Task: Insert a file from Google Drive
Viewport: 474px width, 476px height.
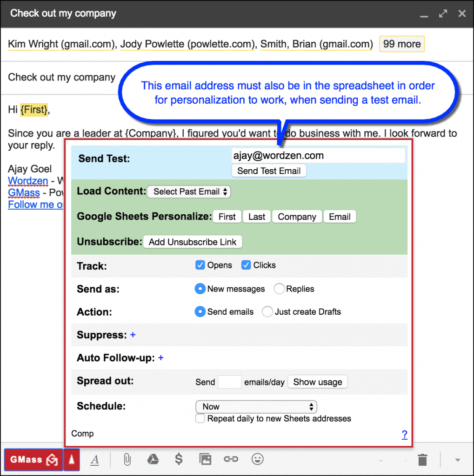Action: (153, 459)
